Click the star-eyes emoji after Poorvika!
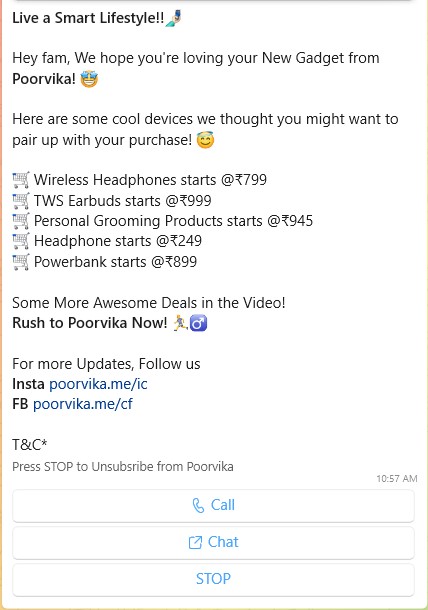Viewport: 428px width, 610px height. 89,79
